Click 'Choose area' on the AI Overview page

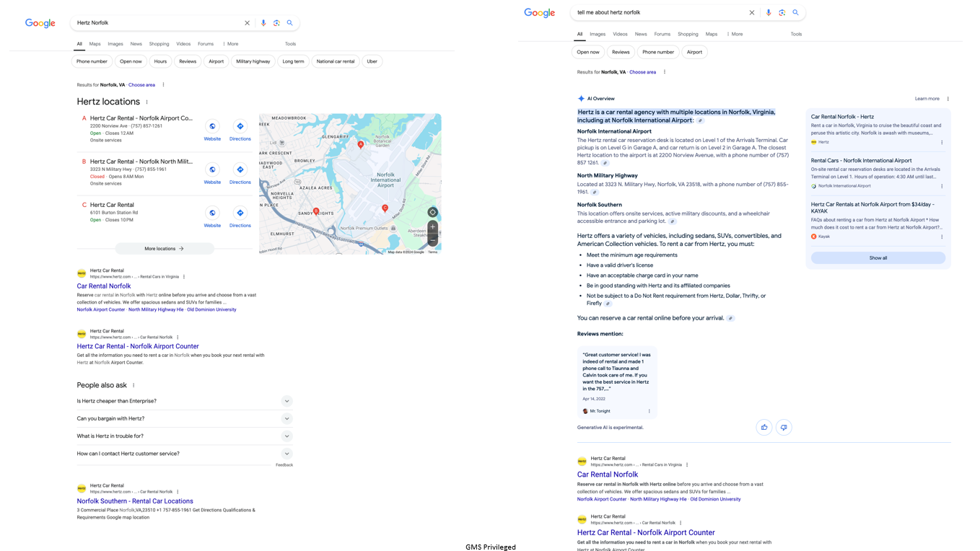click(643, 72)
